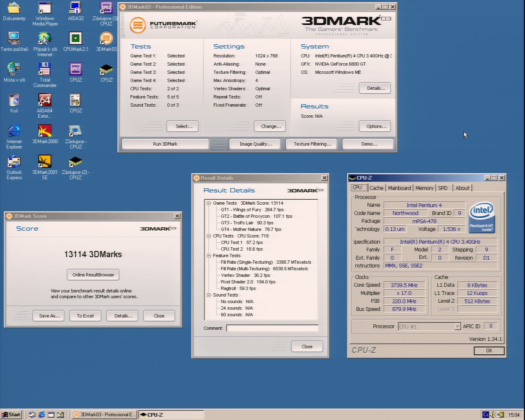The width and height of the screenshot is (525, 420).
Task: Select the Koš recycle bin icon
Action: pos(14,103)
